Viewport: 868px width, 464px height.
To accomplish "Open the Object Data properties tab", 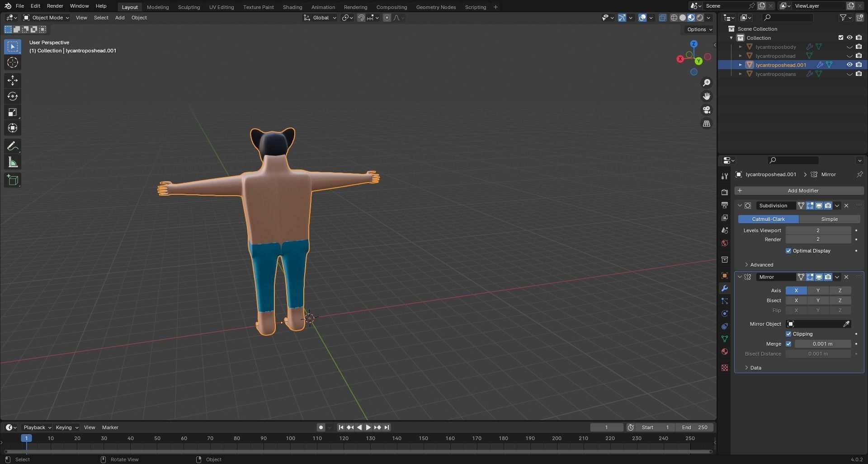I will pos(725,339).
